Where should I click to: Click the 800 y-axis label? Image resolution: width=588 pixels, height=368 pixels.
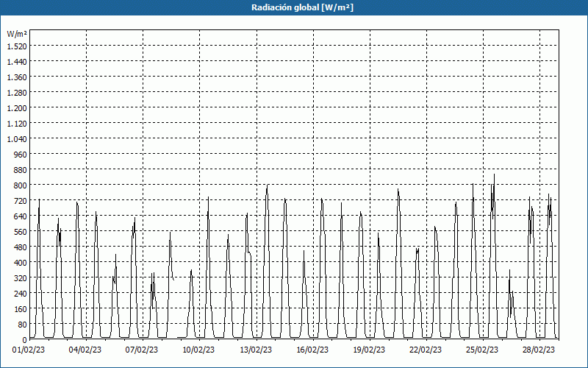[21, 185]
